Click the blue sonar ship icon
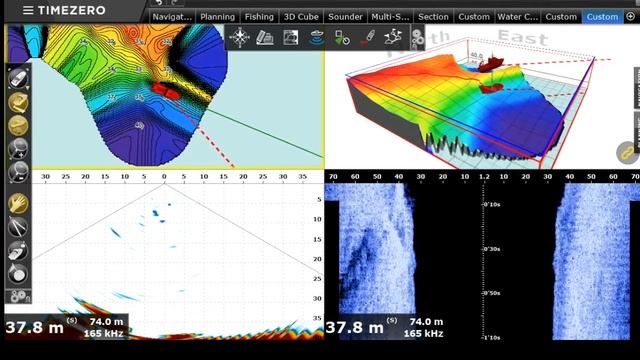 317,38
